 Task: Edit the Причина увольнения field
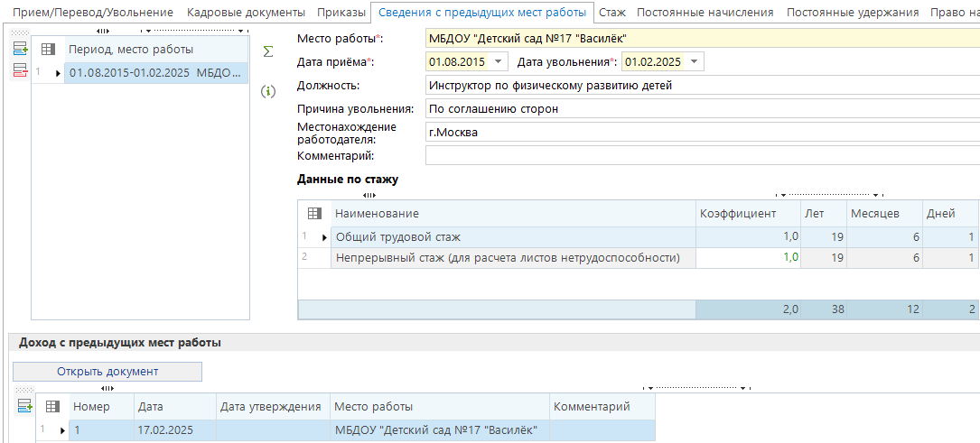tap(701, 108)
